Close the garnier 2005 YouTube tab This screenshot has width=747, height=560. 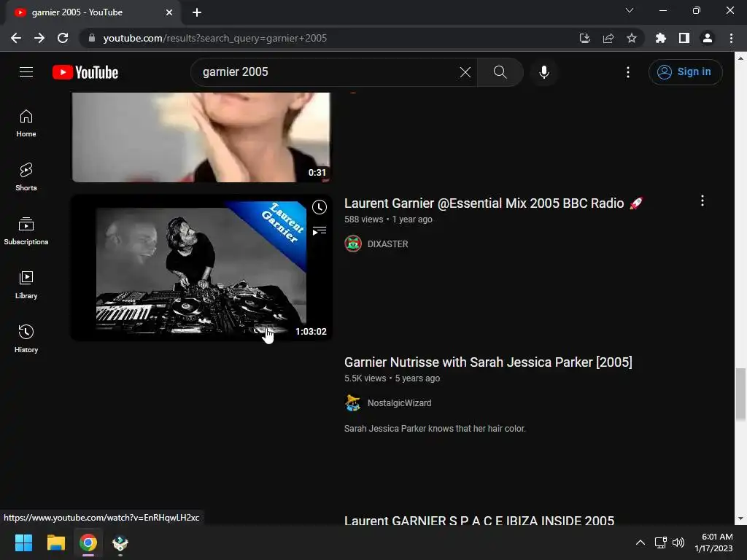tap(169, 12)
